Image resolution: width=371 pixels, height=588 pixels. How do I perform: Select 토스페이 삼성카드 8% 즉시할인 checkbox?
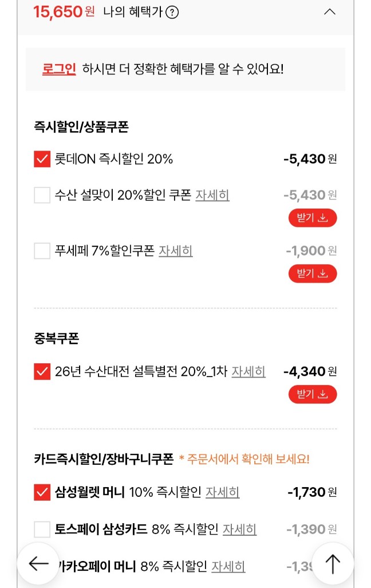coord(42,529)
